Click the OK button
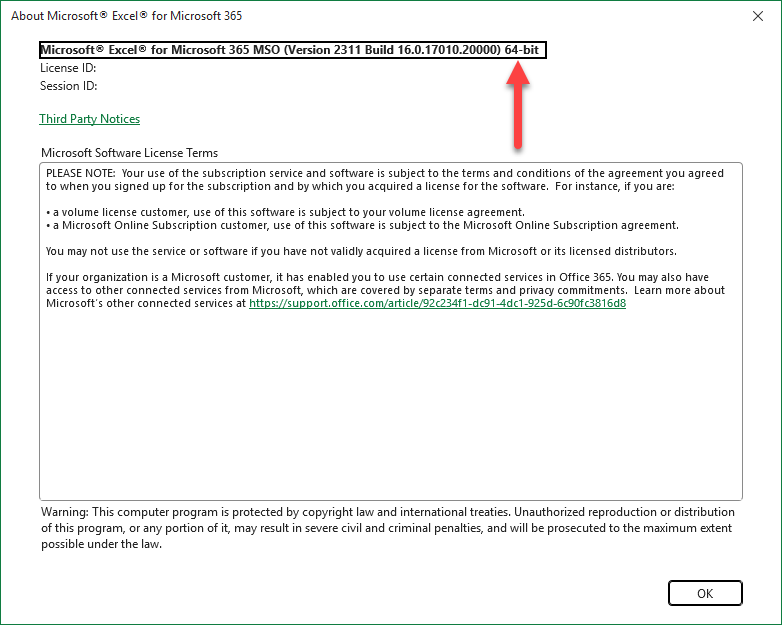This screenshot has height=625, width=782. (x=705, y=593)
